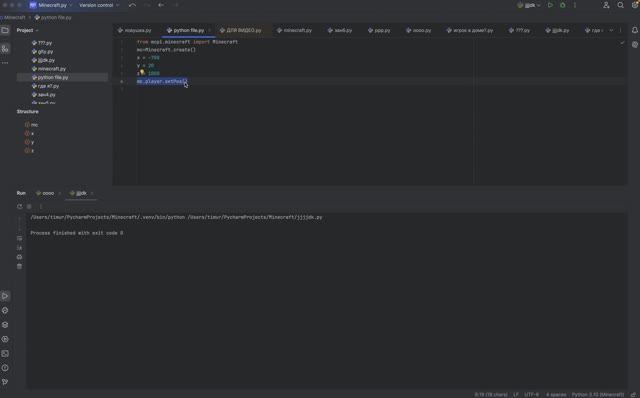Select variable mc in the Structure panel
640x398 pixels.
31,125
